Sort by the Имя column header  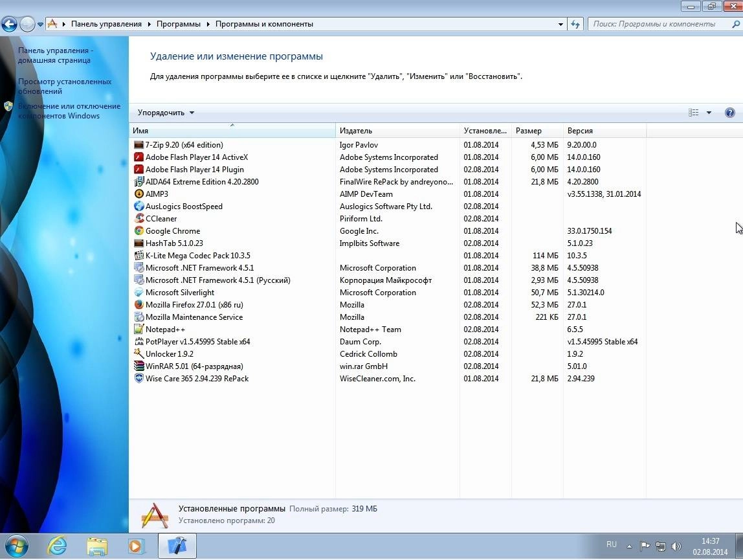click(x=232, y=130)
